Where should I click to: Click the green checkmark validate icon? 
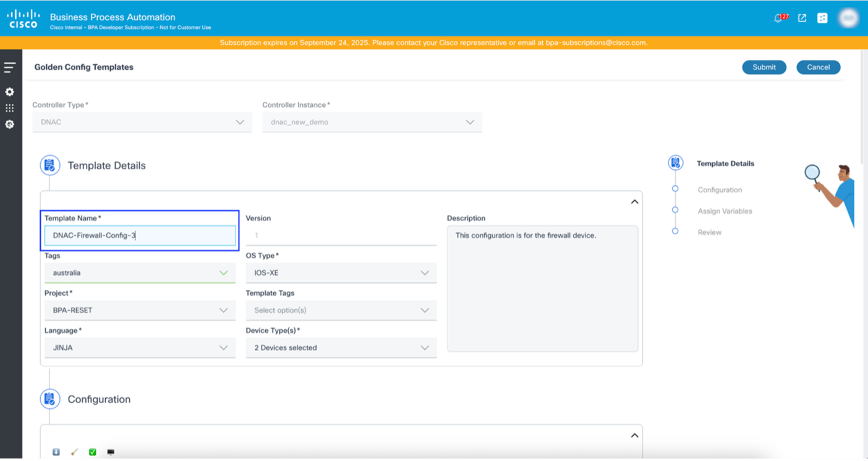click(x=93, y=452)
